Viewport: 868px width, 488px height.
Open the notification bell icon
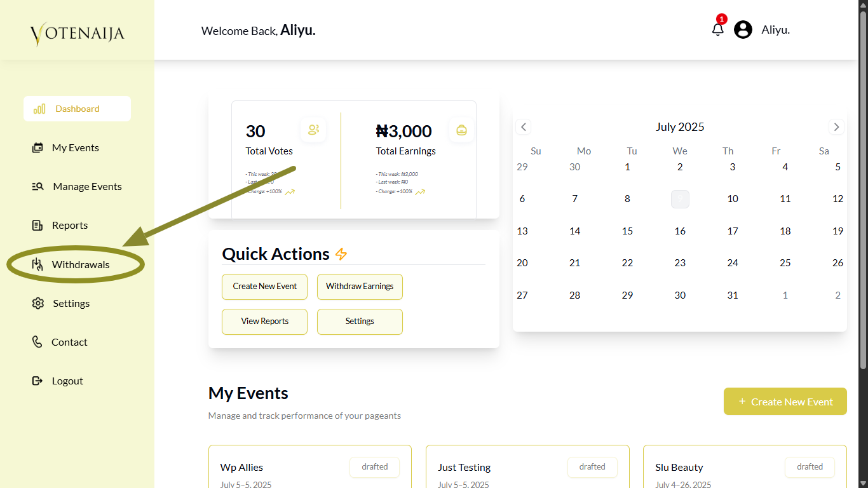tap(718, 29)
